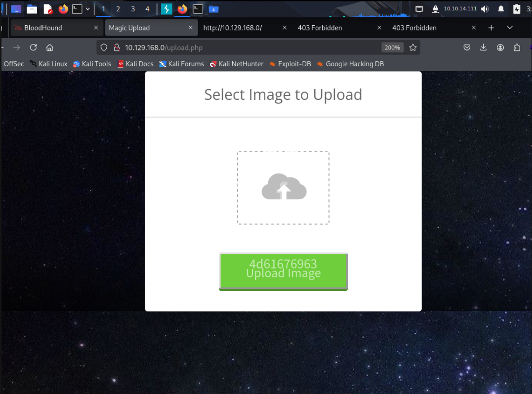
Task: Click the address bar showing 10.129.168.0/upload.php
Action: pos(247,47)
